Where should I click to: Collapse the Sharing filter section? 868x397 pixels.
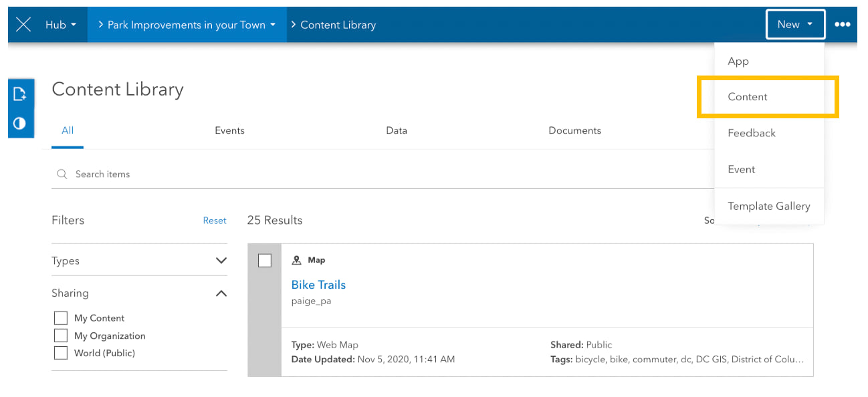221,293
